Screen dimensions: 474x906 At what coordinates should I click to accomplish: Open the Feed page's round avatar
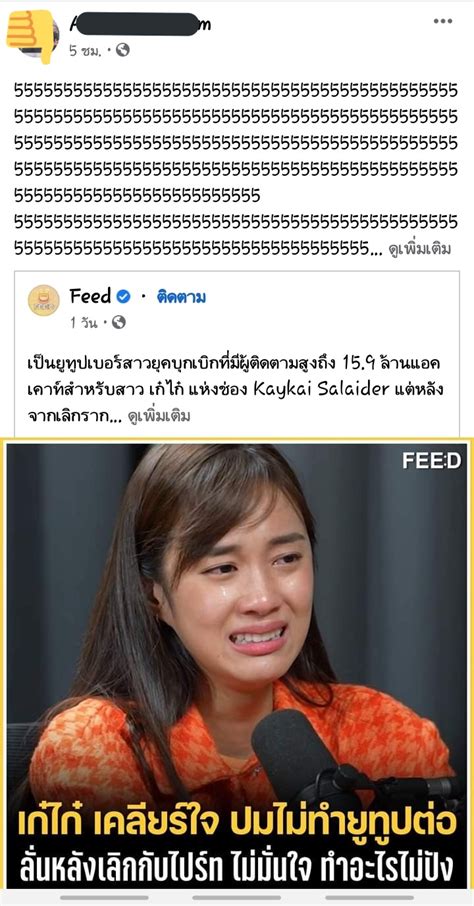click(x=44, y=300)
